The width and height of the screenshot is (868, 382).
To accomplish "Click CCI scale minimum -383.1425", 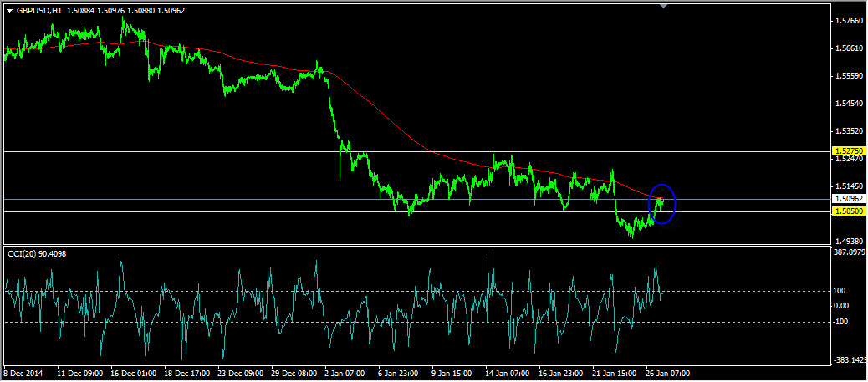I will pyautogui.click(x=850, y=360).
